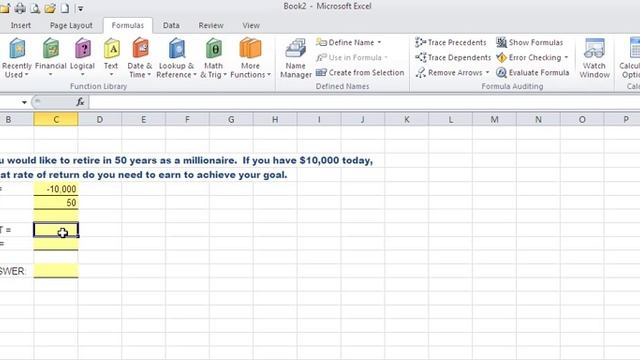Click the open folder icon in quick access toolbar
Image resolution: width=640 pixels, height=360 pixels.
coord(50,8)
